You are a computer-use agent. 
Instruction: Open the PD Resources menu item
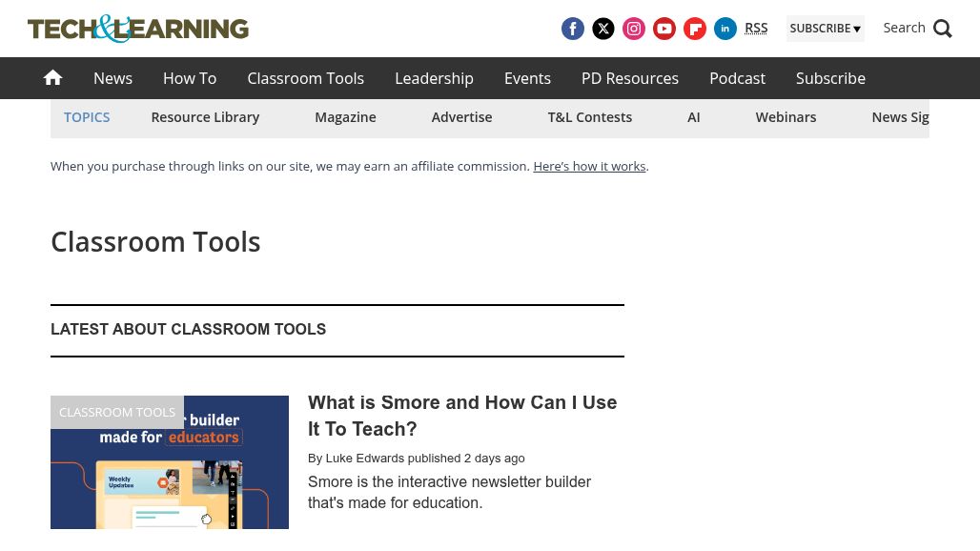[x=630, y=78]
